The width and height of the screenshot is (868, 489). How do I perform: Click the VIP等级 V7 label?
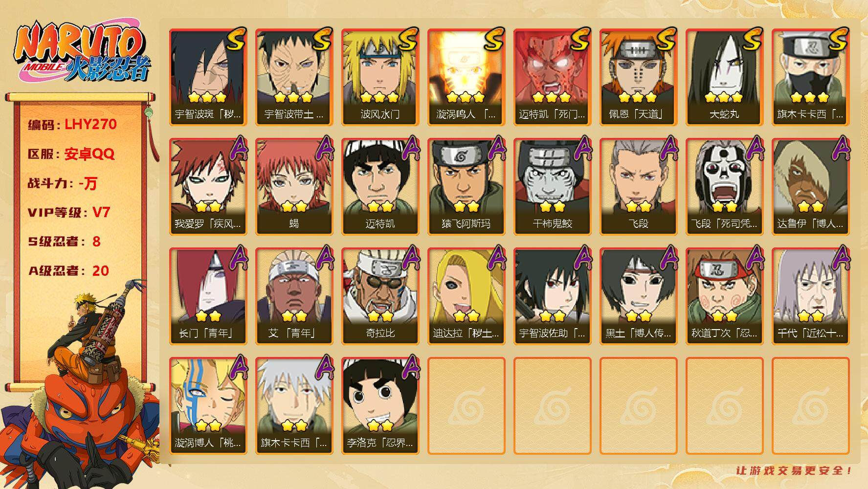(x=69, y=212)
